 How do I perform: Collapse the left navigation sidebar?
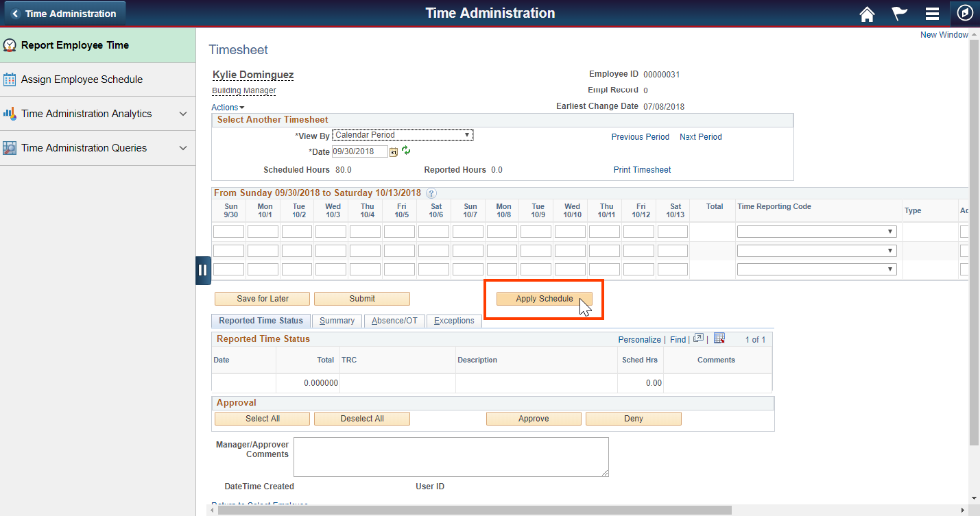click(x=203, y=270)
